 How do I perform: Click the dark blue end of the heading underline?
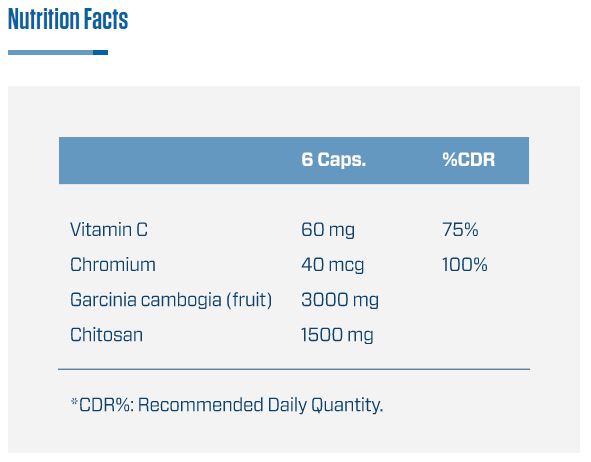click(100, 52)
